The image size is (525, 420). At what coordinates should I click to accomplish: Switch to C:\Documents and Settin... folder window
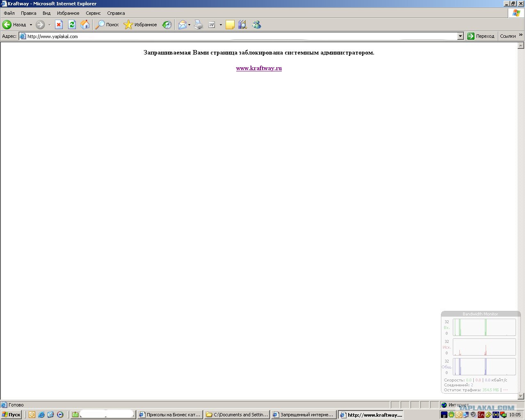click(237, 415)
